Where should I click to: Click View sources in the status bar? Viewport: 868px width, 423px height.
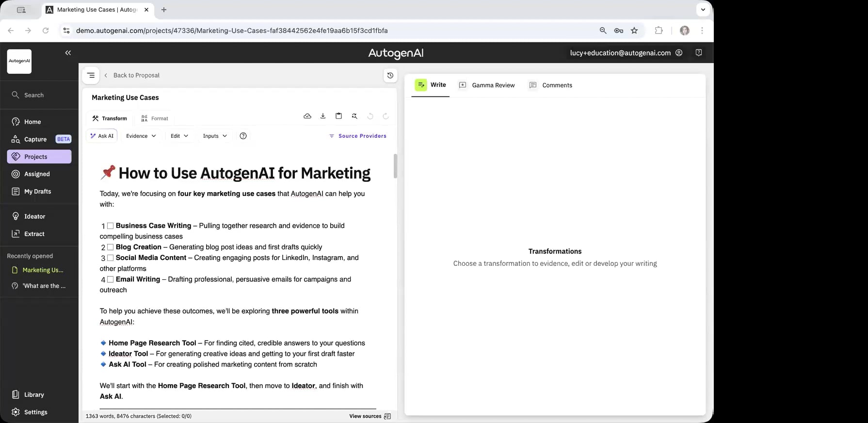[x=370, y=416]
